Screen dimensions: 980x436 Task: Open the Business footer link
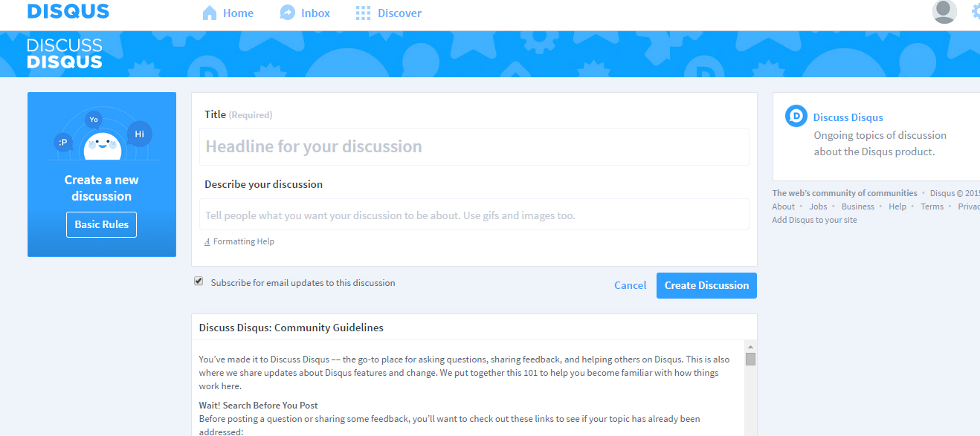857,206
